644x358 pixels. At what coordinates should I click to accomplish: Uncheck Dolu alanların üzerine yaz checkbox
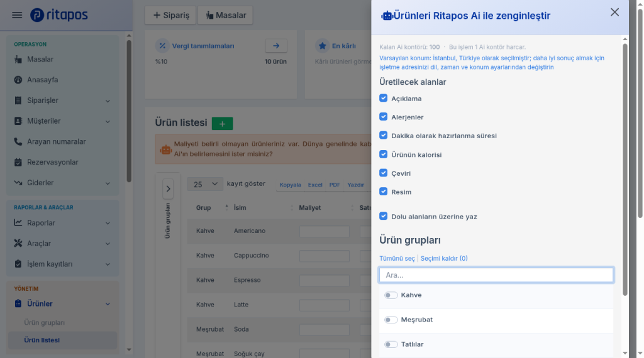(x=383, y=216)
